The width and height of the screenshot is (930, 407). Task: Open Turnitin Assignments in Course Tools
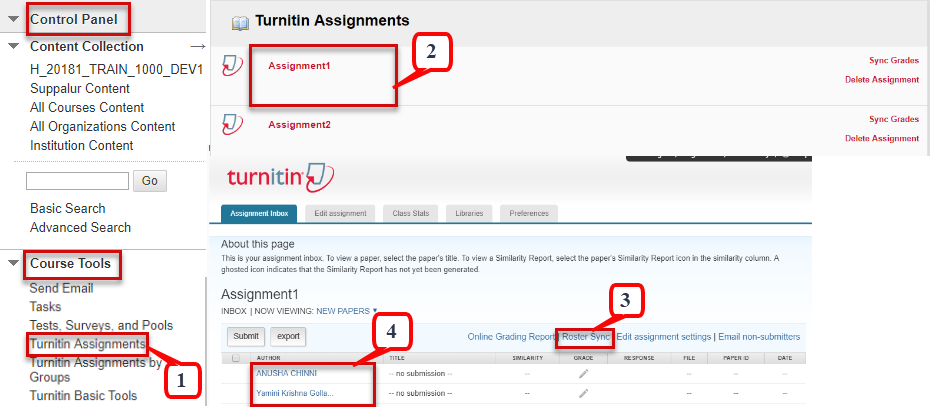tap(88, 344)
